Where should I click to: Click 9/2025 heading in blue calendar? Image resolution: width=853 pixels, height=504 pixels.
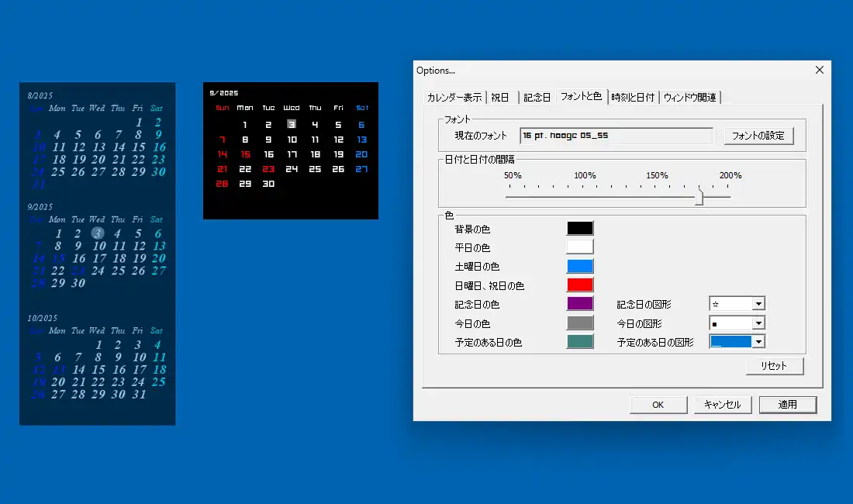click(x=40, y=207)
